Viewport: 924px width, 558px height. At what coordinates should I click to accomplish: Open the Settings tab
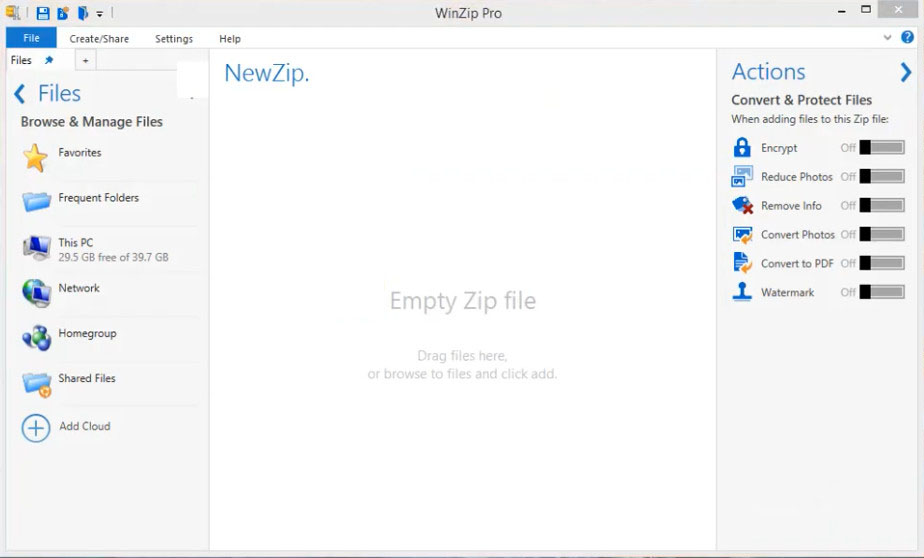(x=174, y=39)
